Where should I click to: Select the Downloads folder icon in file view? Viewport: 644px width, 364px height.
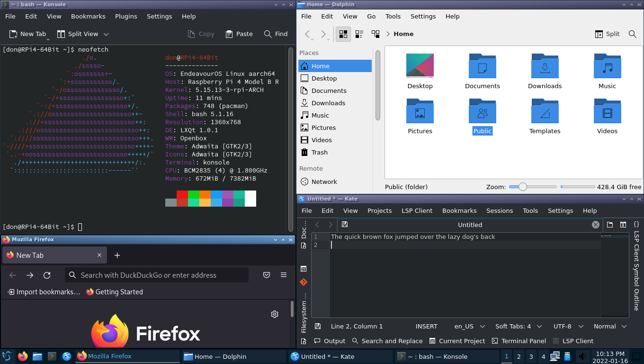pos(545,65)
